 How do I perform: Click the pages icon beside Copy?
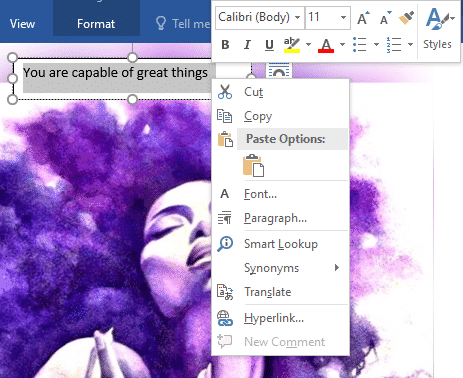(224, 116)
